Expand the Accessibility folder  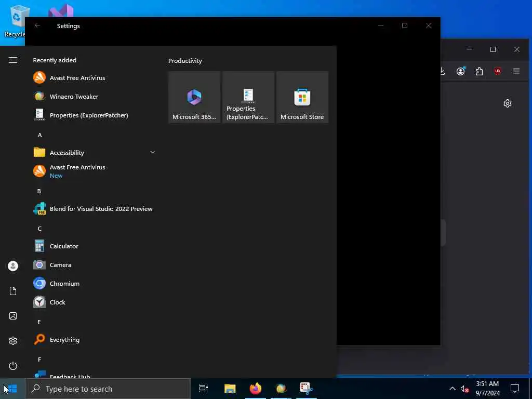[95, 152]
